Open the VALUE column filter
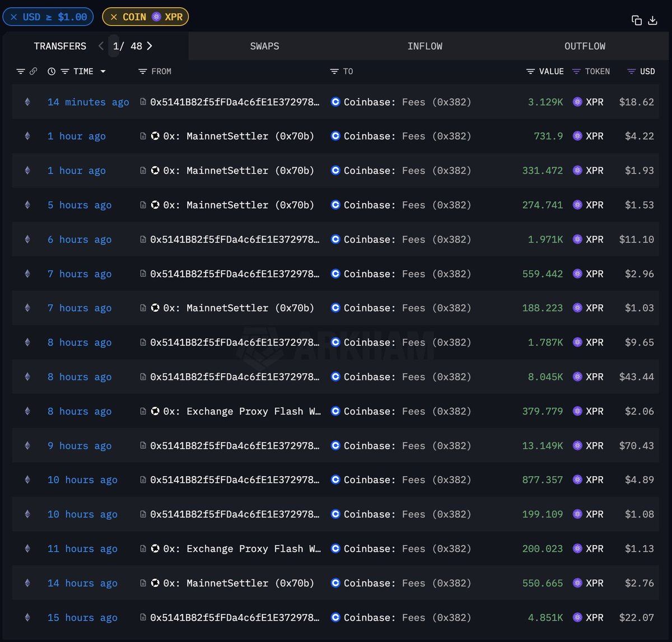 (x=530, y=72)
